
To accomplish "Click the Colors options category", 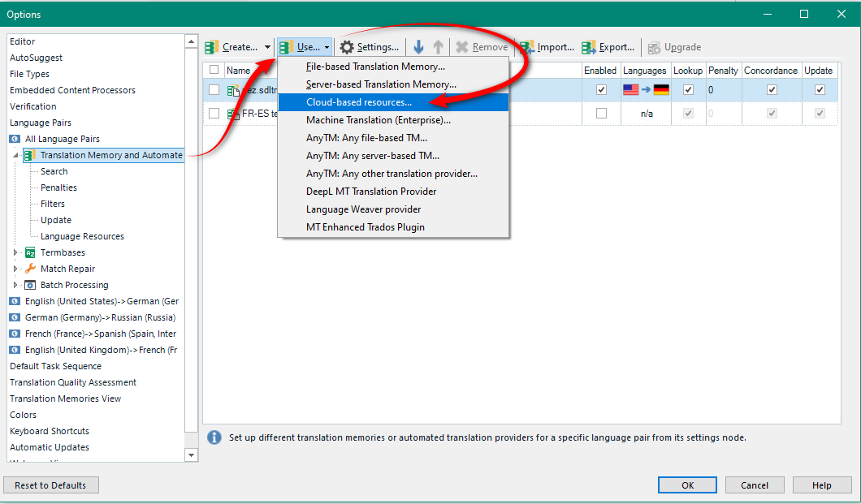I will (23, 416).
